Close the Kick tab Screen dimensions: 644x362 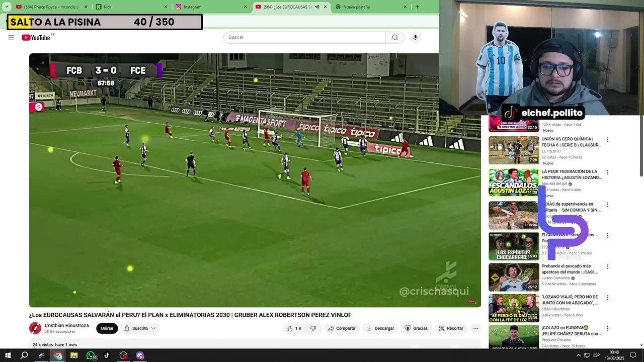coord(166,7)
